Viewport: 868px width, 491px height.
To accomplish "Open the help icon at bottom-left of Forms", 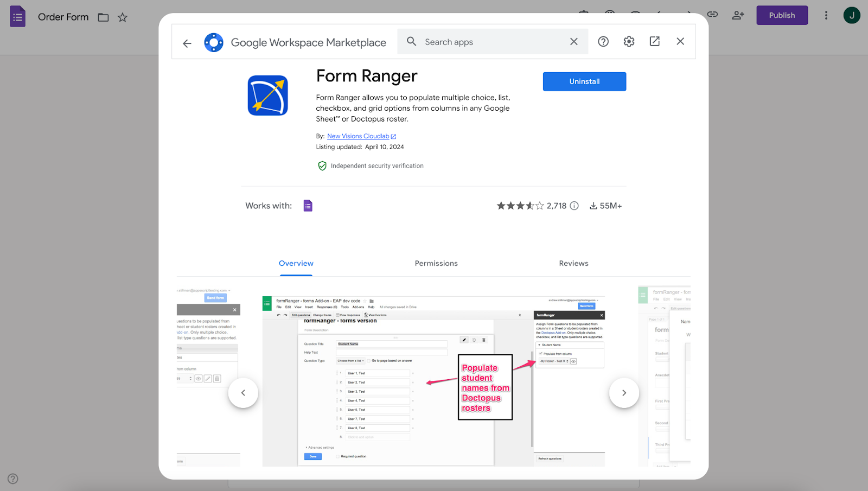I will 13,479.
